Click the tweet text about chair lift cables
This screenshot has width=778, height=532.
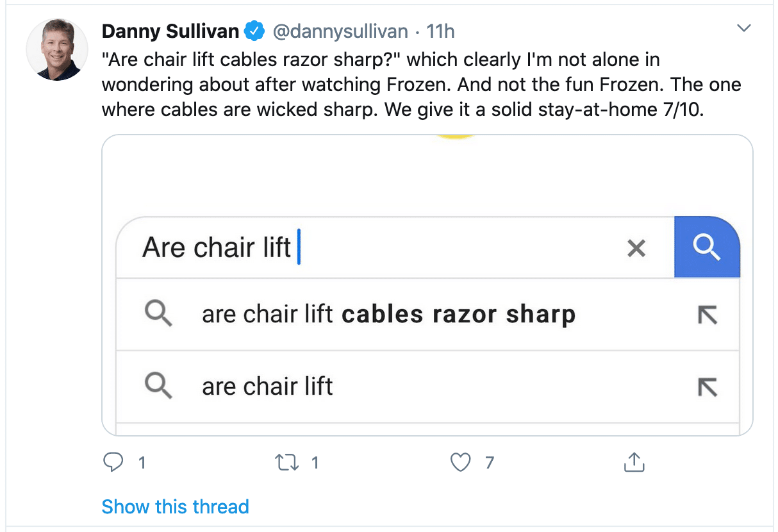[x=421, y=85]
